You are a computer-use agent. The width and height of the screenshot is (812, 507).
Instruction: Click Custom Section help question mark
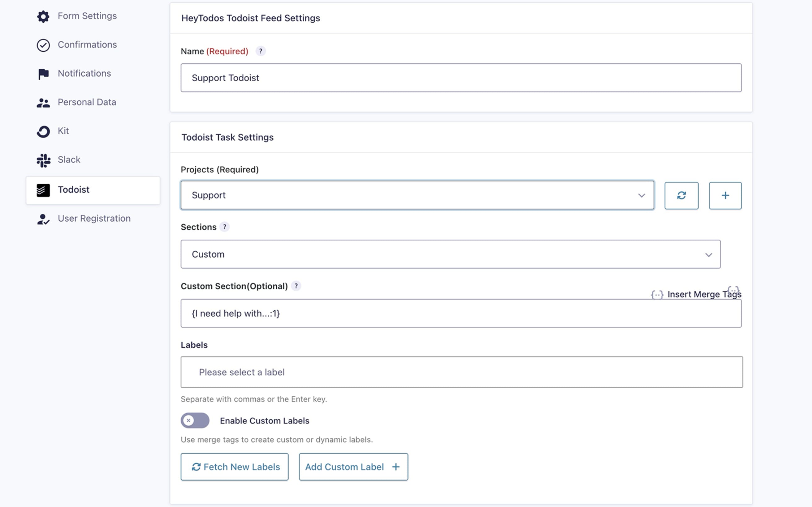pyautogui.click(x=296, y=286)
